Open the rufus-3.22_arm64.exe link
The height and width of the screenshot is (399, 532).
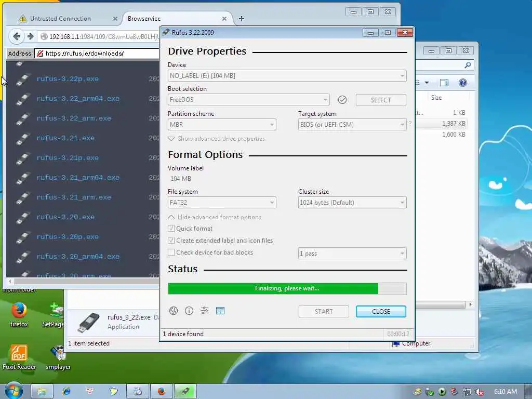78,99
